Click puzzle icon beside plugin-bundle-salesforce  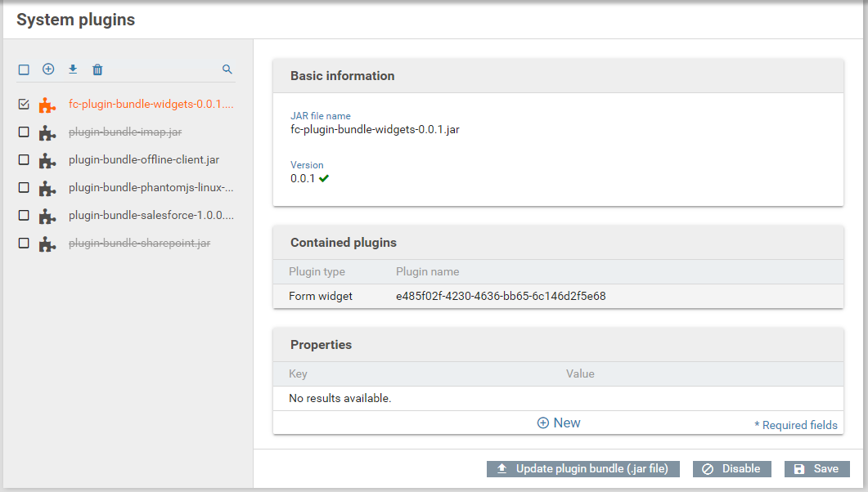47,216
